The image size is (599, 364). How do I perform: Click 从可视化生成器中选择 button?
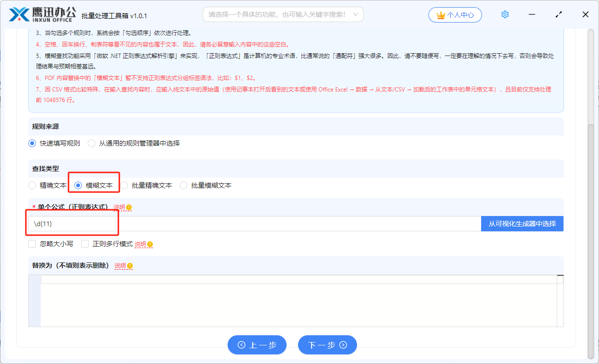pyautogui.click(x=522, y=224)
